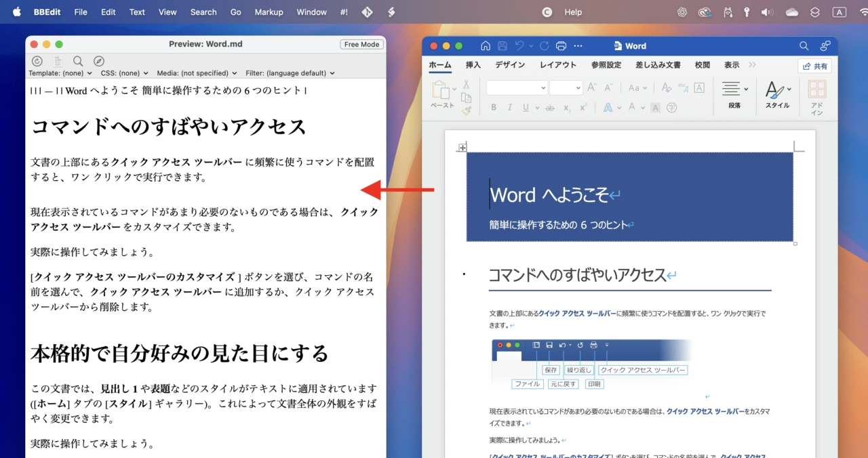Toggle Strikethrough in the Word ribbon
The image size is (868, 458).
[x=550, y=108]
